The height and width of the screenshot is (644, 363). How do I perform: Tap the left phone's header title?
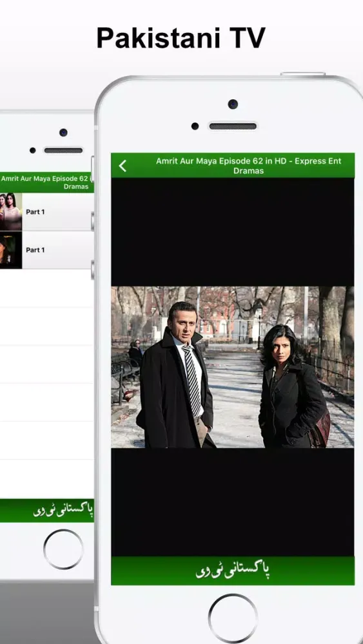[47, 182]
